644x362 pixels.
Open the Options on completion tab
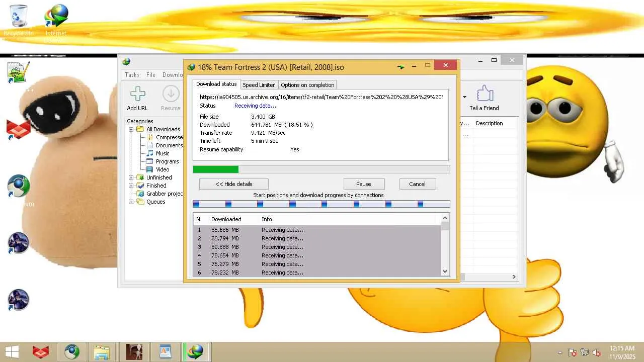point(307,85)
